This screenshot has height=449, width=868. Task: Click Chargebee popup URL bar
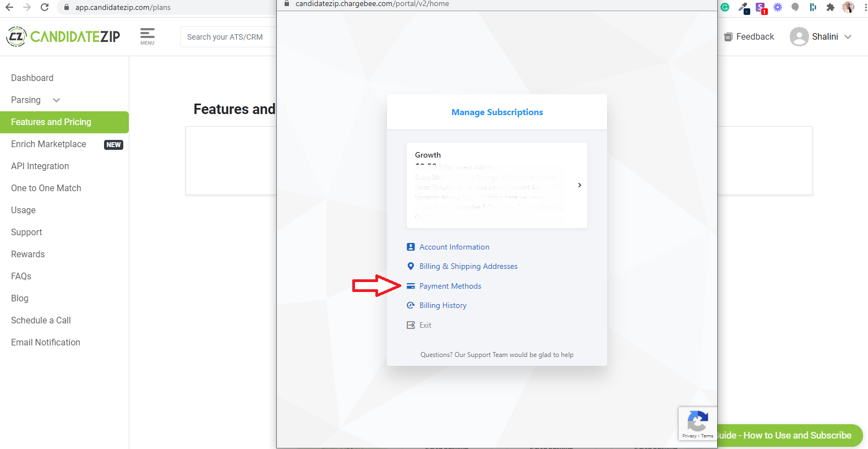(372, 3)
